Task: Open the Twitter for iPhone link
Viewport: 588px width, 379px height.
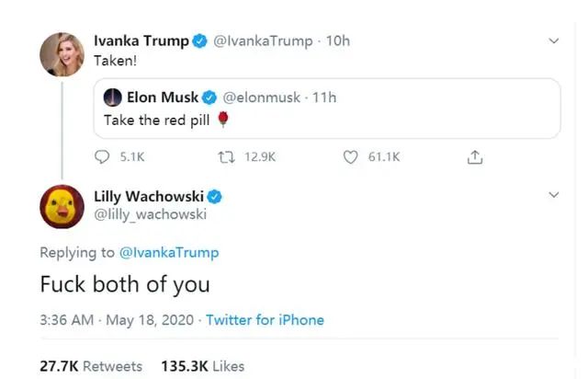Action: pos(265,320)
